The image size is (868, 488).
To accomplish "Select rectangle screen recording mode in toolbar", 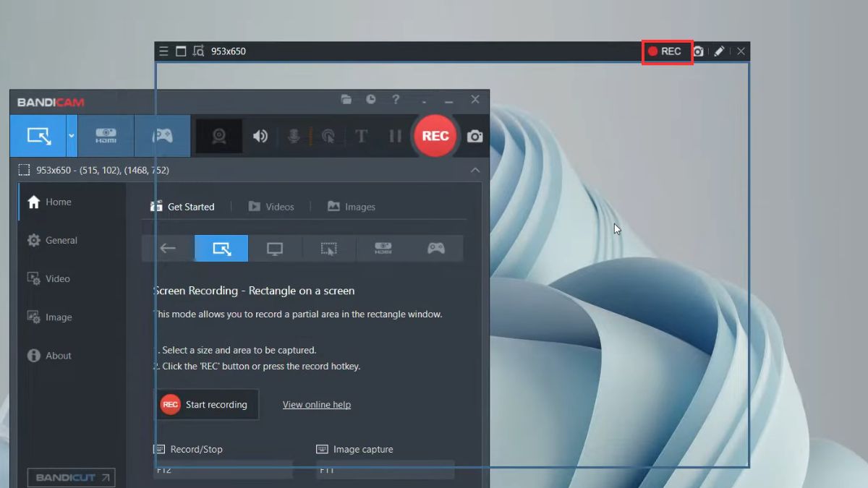I will pyautogui.click(x=38, y=136).
